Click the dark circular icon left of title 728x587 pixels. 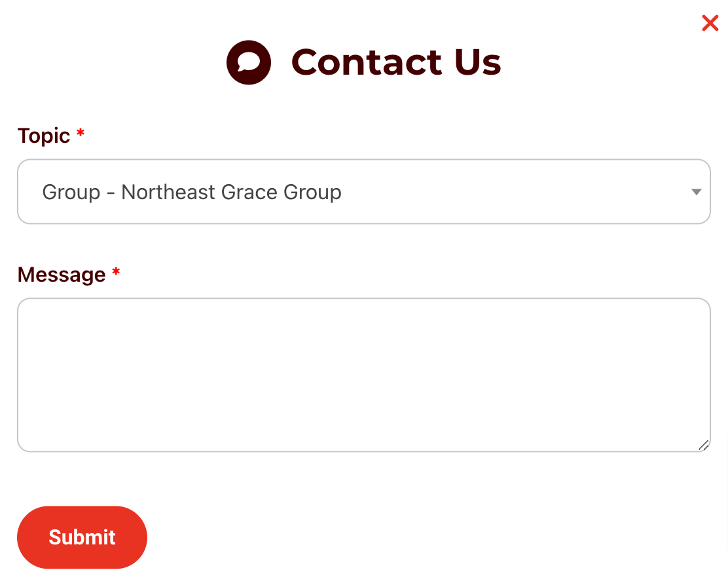click(x=249, y=62)
